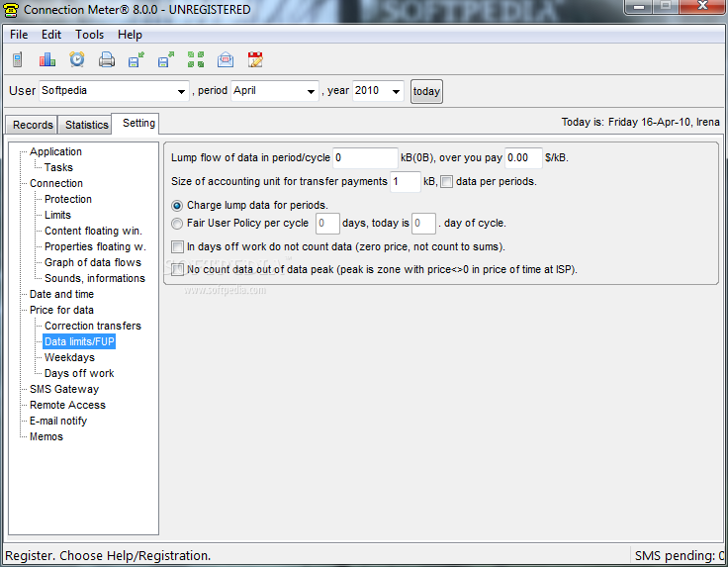Select Content floating win. tree item
This screenshot has width=728, height=567.
tap(93, 231)
